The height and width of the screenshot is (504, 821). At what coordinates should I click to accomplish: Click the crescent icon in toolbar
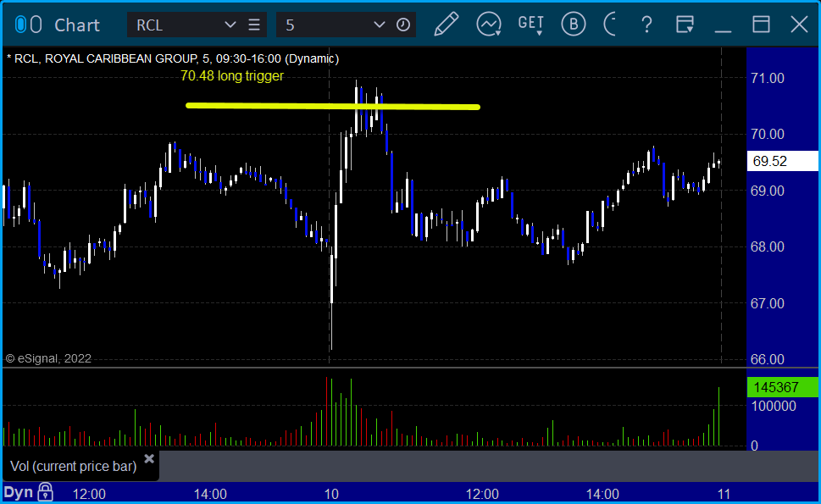(x=610, y=25)
